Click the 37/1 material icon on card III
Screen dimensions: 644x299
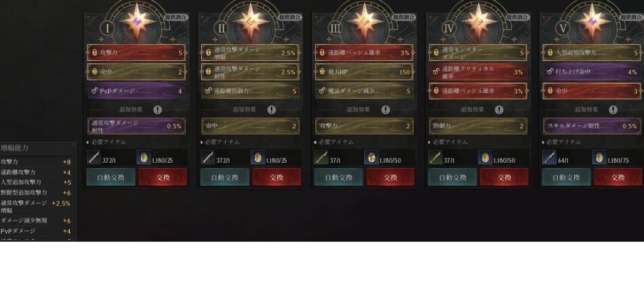click(321, 158)
